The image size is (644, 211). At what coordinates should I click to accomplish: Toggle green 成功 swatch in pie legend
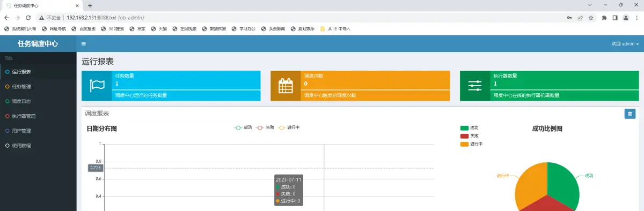(464, 128)
